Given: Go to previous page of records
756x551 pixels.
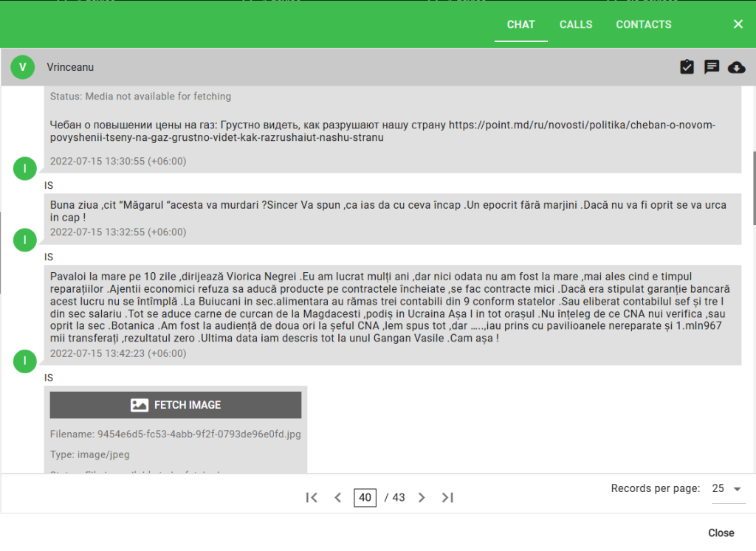Looking at the screenshot, I should (338, 498).
